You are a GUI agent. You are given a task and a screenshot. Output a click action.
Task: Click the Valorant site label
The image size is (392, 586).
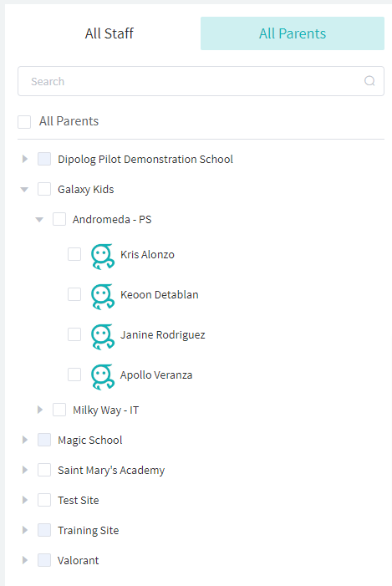pyautogui.click(x=78, y=560)
